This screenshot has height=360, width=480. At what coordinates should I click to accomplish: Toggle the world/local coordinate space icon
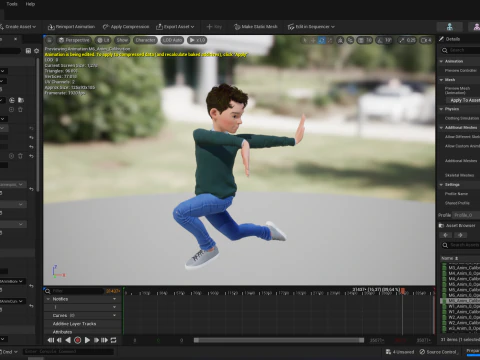(340, 40)
